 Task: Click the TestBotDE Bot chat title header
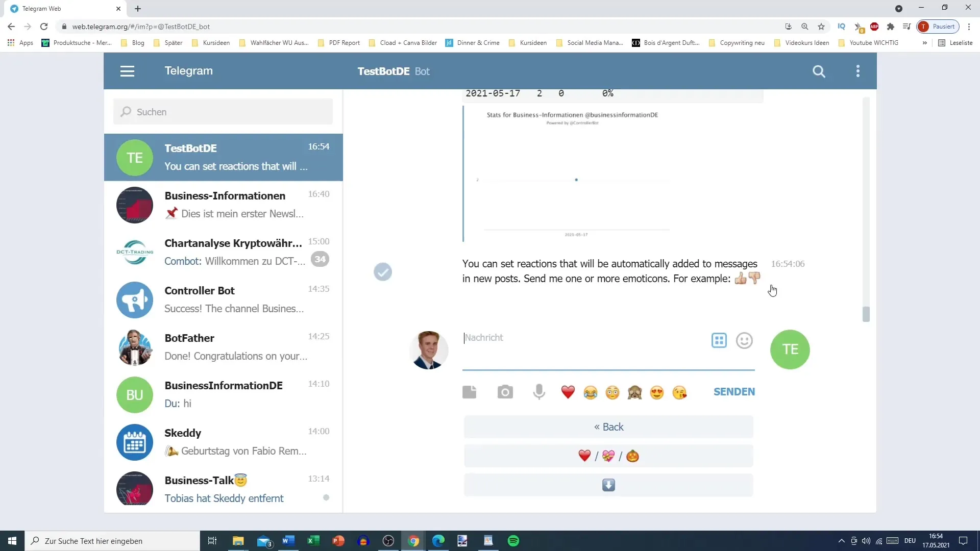coord(394,71)
